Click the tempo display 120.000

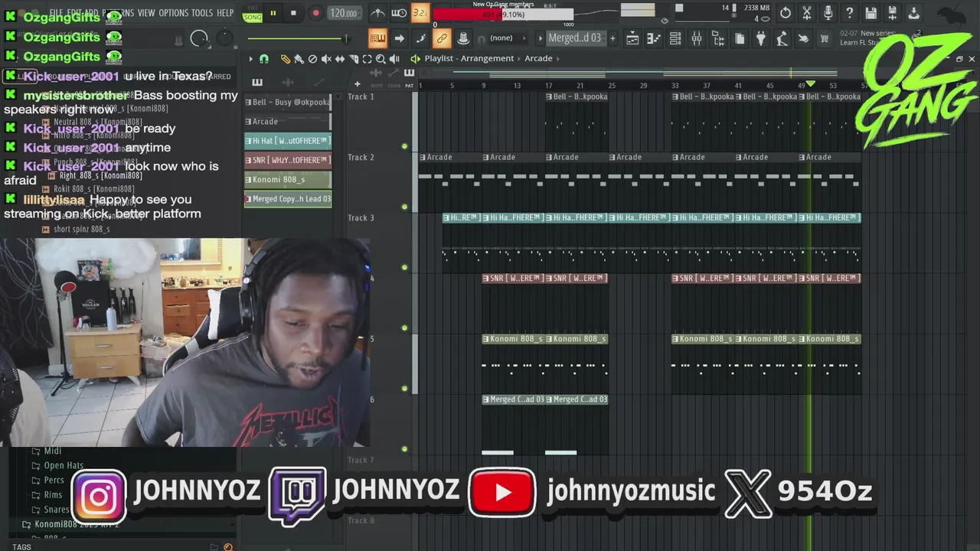pyautogui.click(x=343, y=13)
